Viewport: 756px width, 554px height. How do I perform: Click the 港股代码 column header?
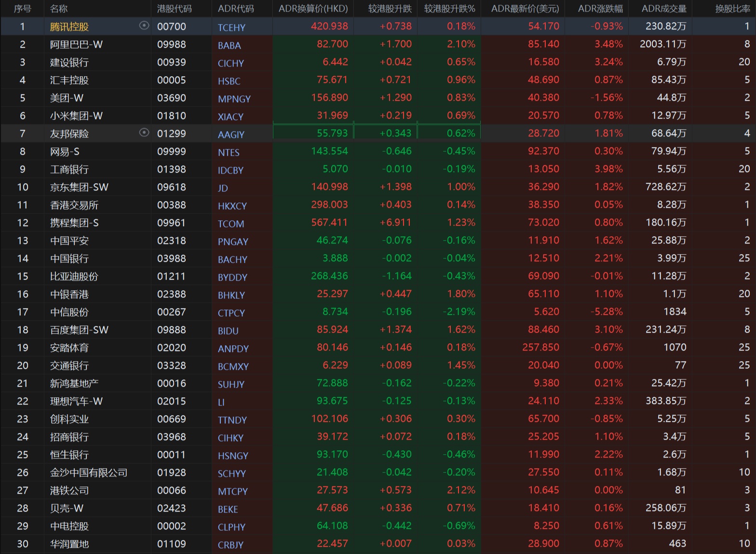point(174,9)
